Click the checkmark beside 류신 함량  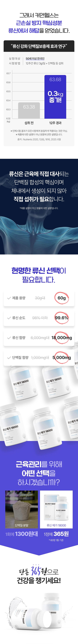tap(9, 338)
